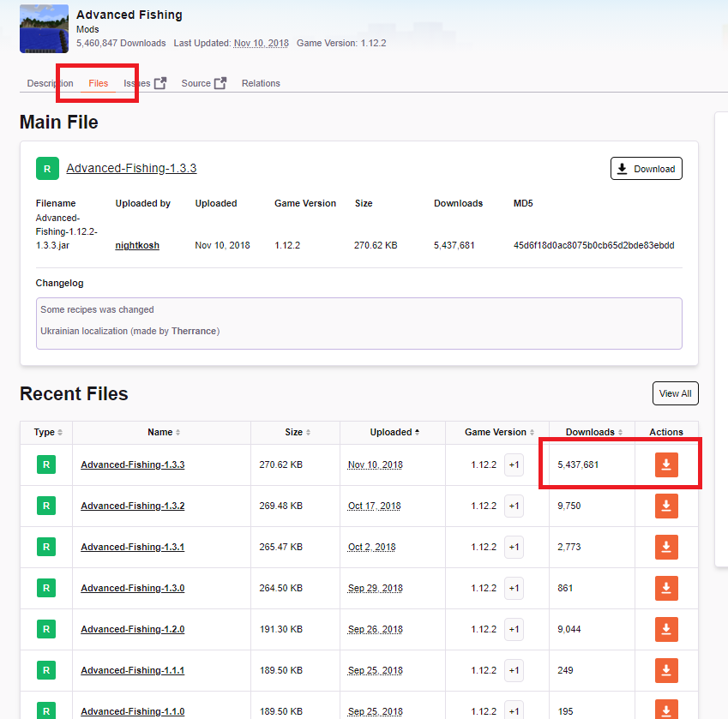Sort recent files by Size

point(297,432)
